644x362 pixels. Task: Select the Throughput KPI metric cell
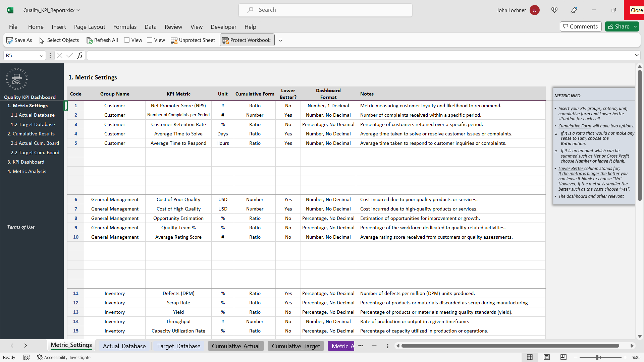click(178, 321)
